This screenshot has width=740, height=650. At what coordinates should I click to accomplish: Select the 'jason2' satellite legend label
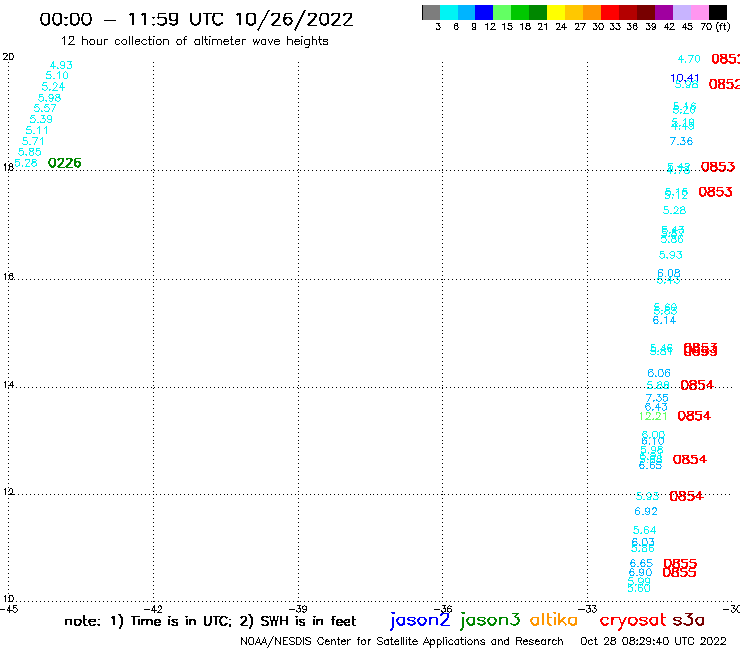tap(420, 620)
